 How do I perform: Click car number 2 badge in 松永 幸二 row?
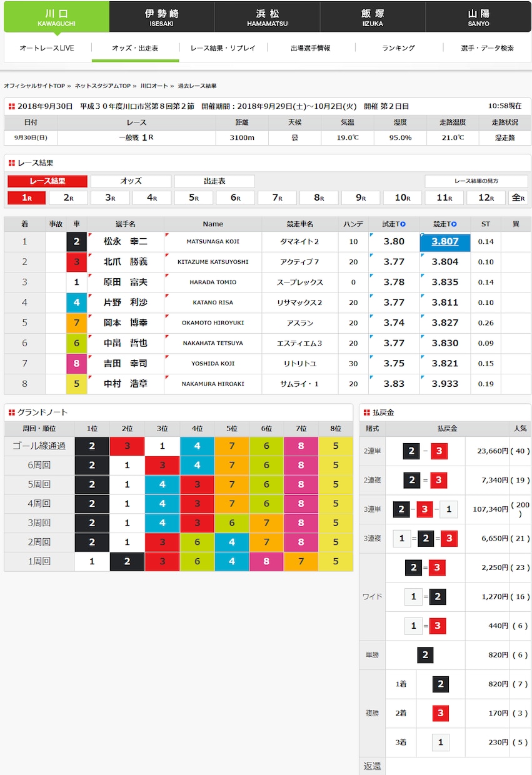tap(76, 241)
